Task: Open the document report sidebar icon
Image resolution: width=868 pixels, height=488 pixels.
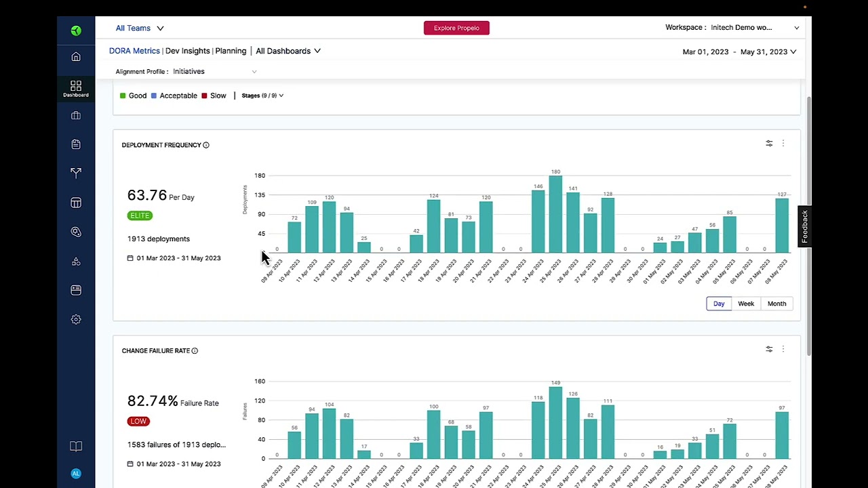Action: (x=76, y=144)
